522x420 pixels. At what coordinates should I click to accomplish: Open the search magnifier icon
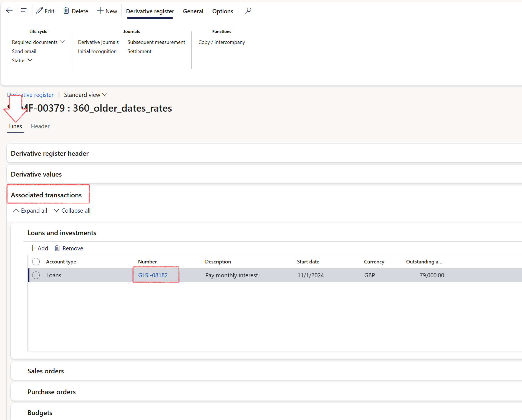click(248, 11)
